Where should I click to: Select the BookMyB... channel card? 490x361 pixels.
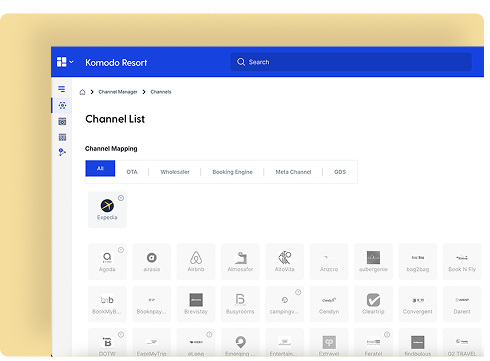coord(107,304)
